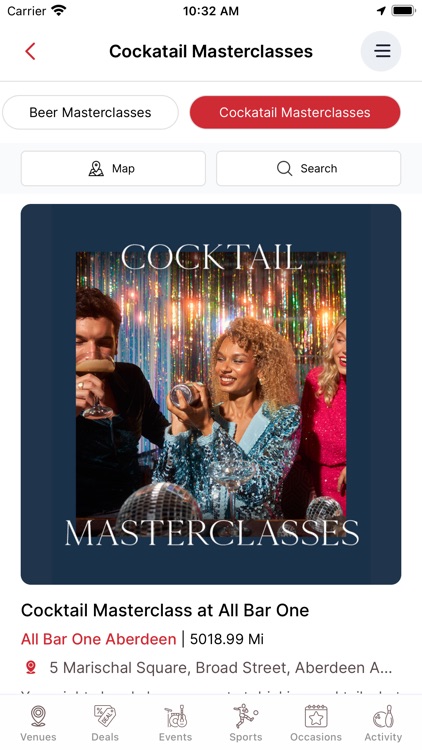Tap the Cocktail Masterclasses promo image
The width and height of the screenshot is (422, 750).
tap(211, 394)
